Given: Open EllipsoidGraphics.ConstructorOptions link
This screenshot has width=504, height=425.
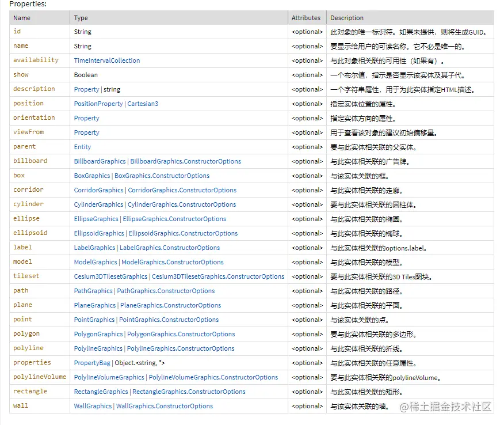Looking at the screenshot, I should 183,233.
